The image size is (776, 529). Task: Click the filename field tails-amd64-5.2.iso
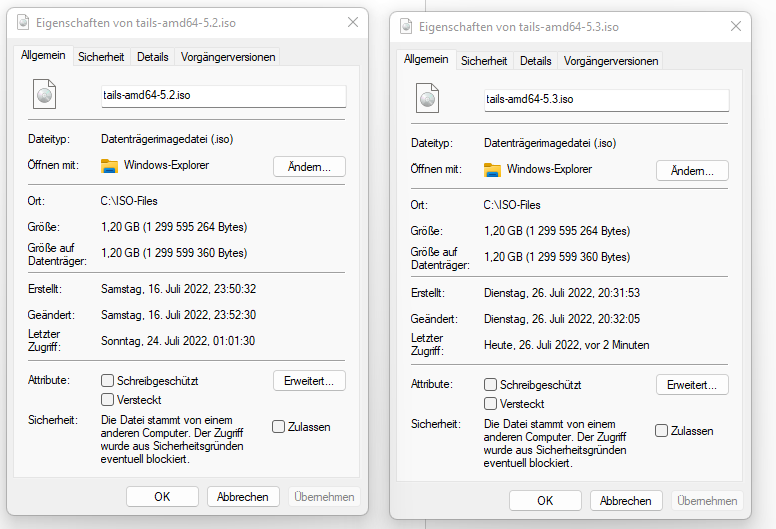pyautogui.click(x=224, y=96)
